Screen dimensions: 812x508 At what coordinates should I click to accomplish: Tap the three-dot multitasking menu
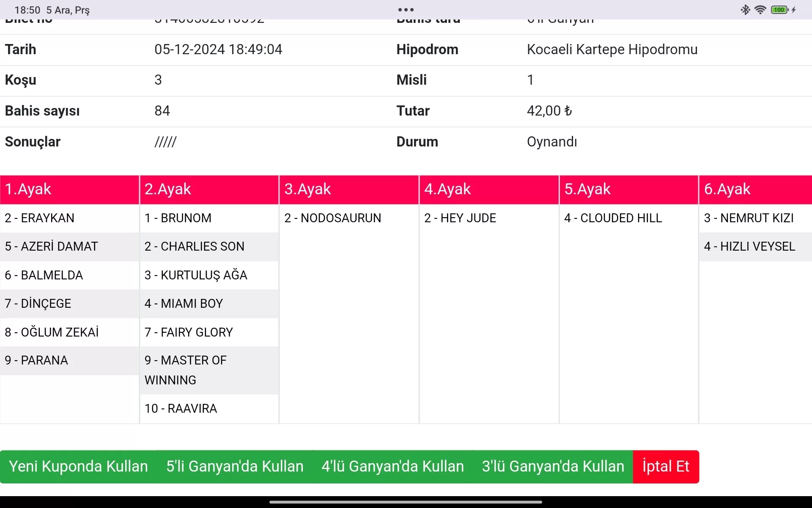pyautogui.click(x=406, y=10)
